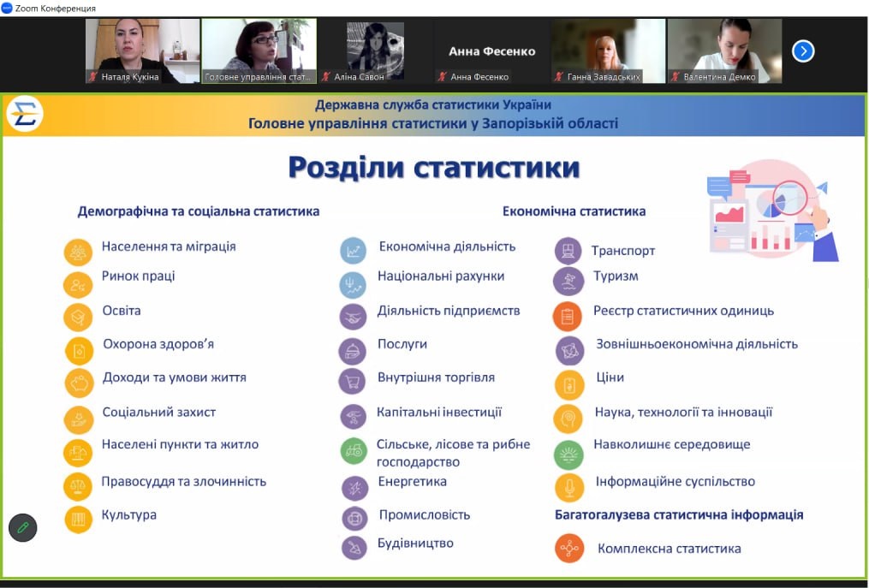This screenshot has width=869, height=588.
Task: Click heading Демографічна та соціальна статистика
Action: (x=199, y=211)
